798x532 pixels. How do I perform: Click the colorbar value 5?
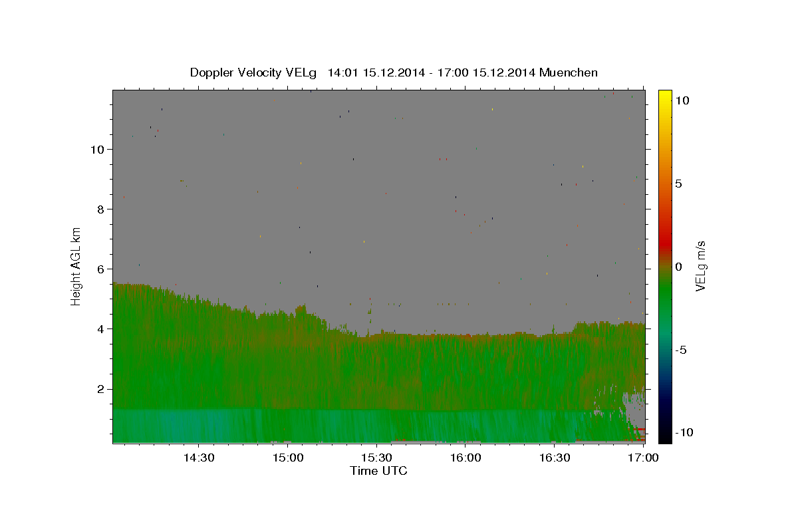pos(678,184)
